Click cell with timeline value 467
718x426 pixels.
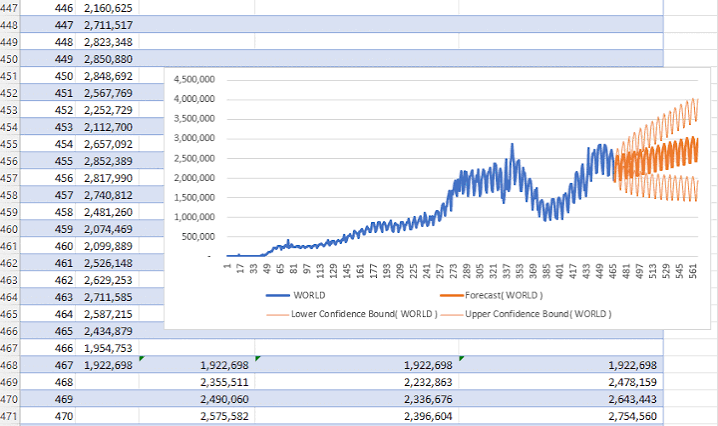[x=48, y=365]
